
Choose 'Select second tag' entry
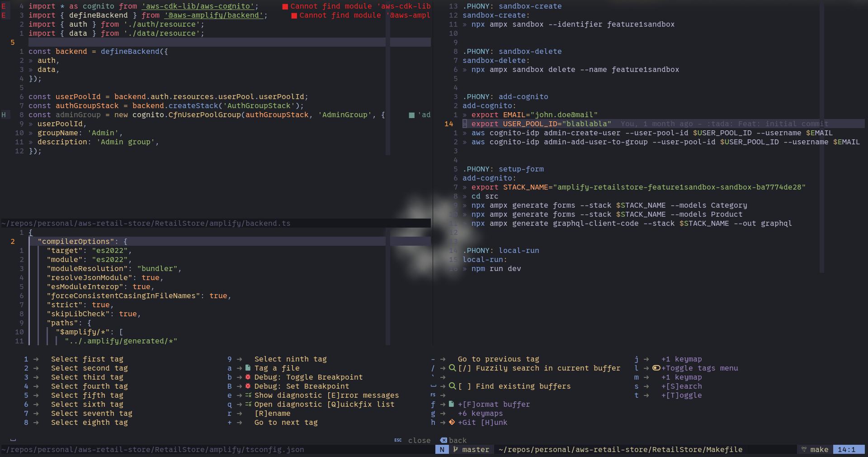click(x=89, y=368)
